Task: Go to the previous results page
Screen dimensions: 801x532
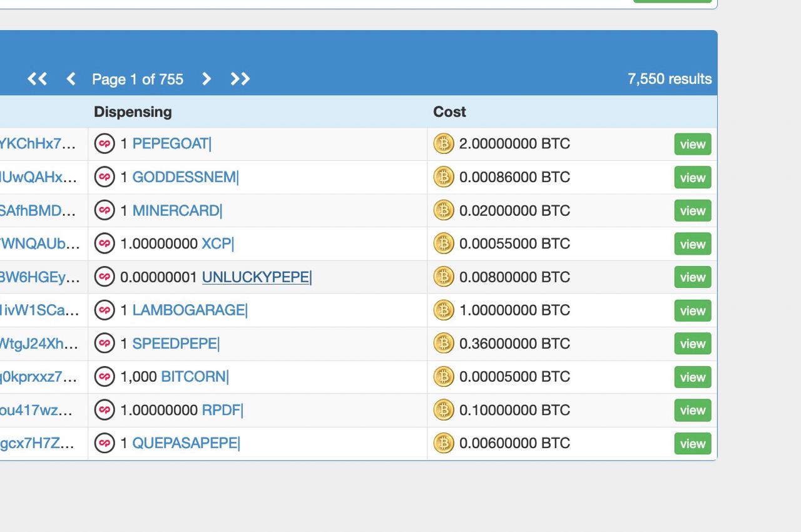Action: 71,79
